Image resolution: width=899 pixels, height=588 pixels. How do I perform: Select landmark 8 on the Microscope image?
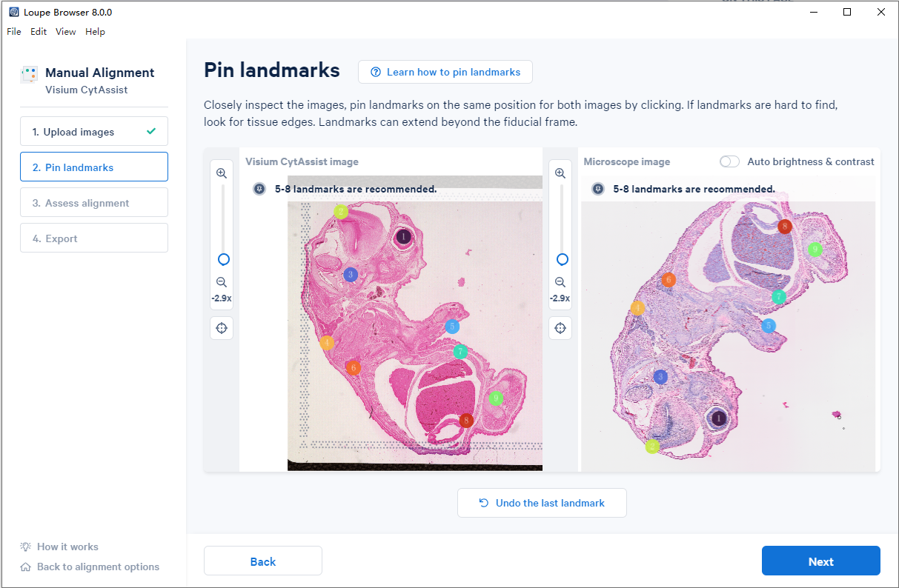[785, 226]
